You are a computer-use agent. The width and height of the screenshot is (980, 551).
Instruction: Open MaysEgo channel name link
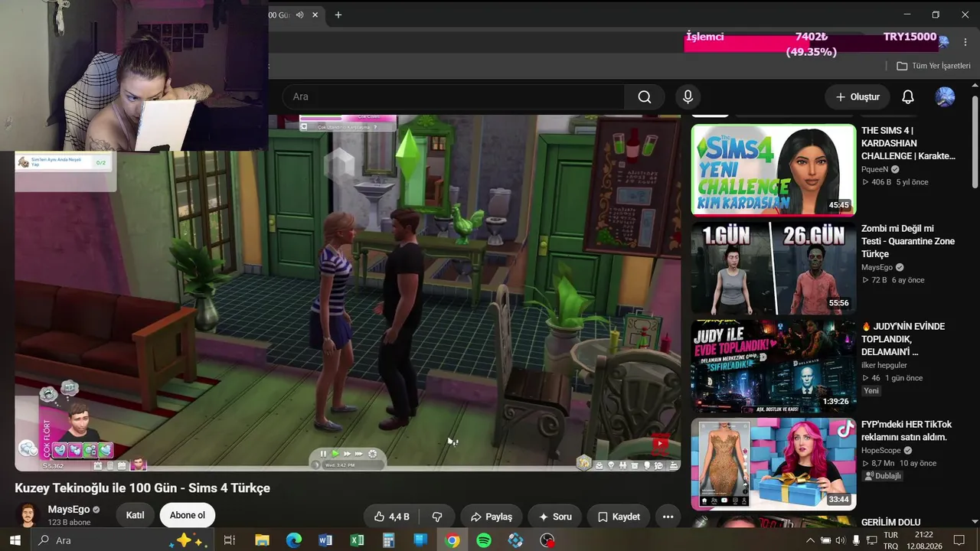68,509
